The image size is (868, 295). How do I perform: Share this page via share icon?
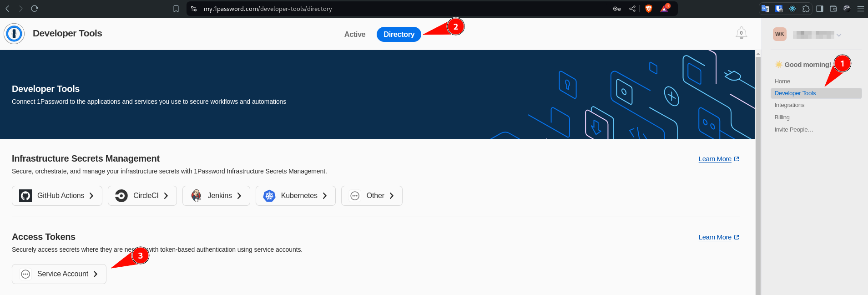(x=632, y=9)
